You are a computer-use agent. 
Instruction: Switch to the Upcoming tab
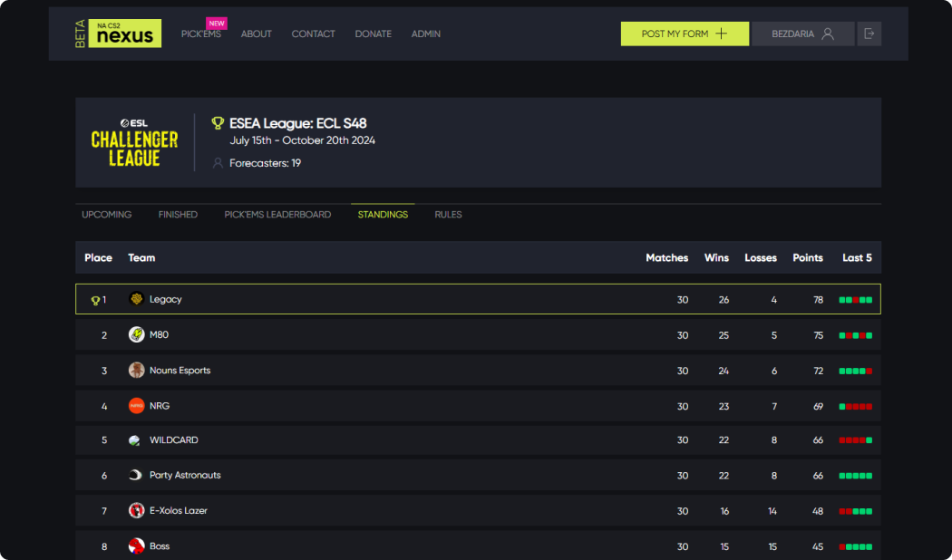click(107, 215)
